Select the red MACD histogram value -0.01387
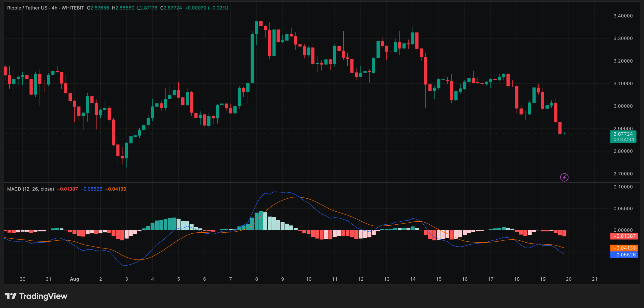This screenshot has width=644, height=308. pyautogui.click(x=67, y=189)
